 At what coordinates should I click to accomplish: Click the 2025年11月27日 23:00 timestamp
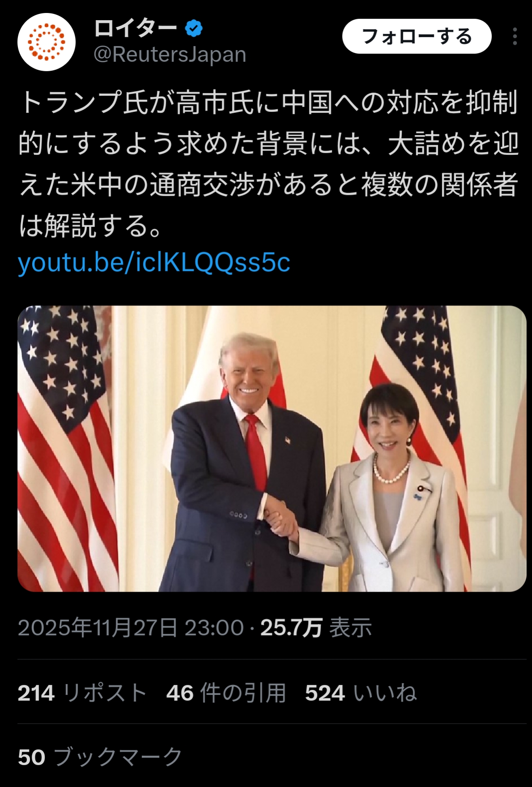(x=131, y=628)
